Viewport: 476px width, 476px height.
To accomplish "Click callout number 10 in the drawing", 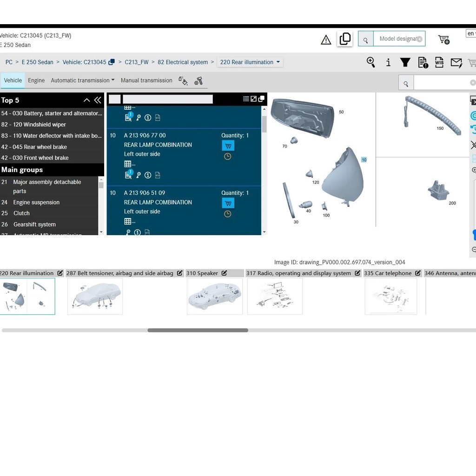I will pos(364,160).
